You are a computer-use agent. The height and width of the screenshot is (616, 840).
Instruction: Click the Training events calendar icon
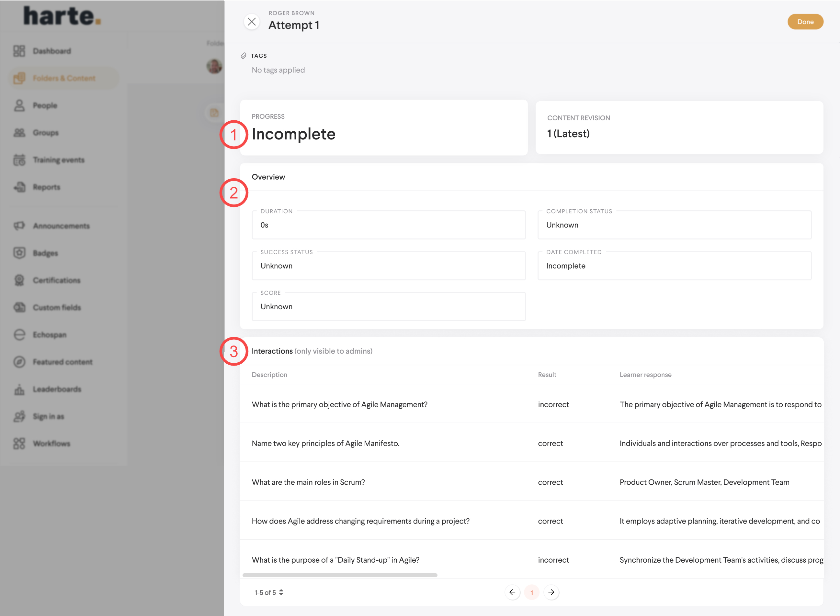[19, 160]
